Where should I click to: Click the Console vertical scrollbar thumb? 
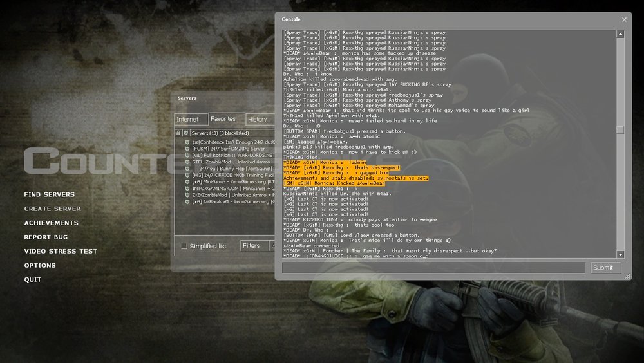[x=621, y=130]
